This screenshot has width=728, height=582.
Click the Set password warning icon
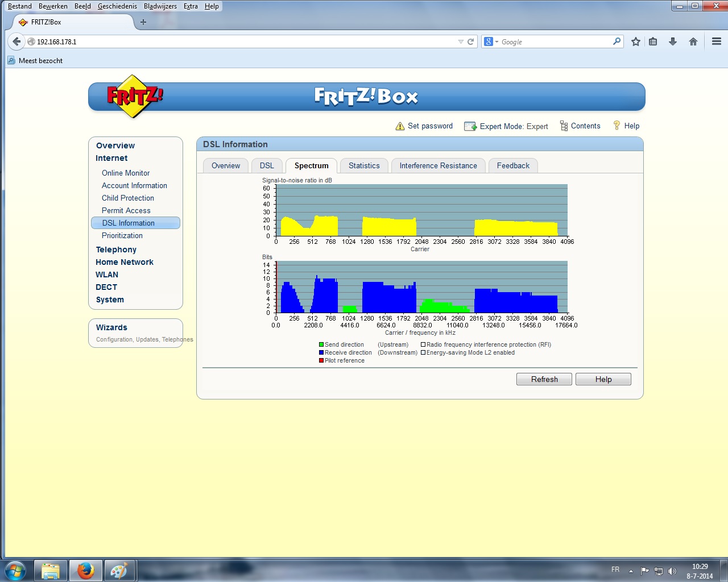pos(400,126)
